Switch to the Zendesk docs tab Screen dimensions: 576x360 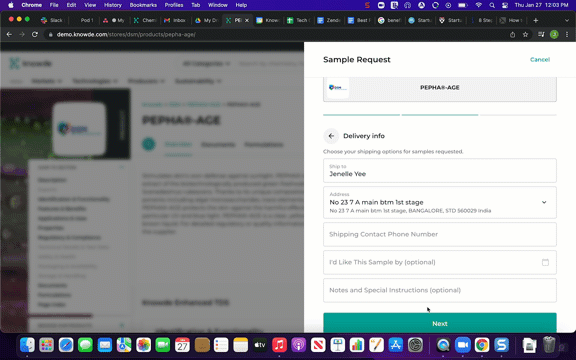point(330,20)
